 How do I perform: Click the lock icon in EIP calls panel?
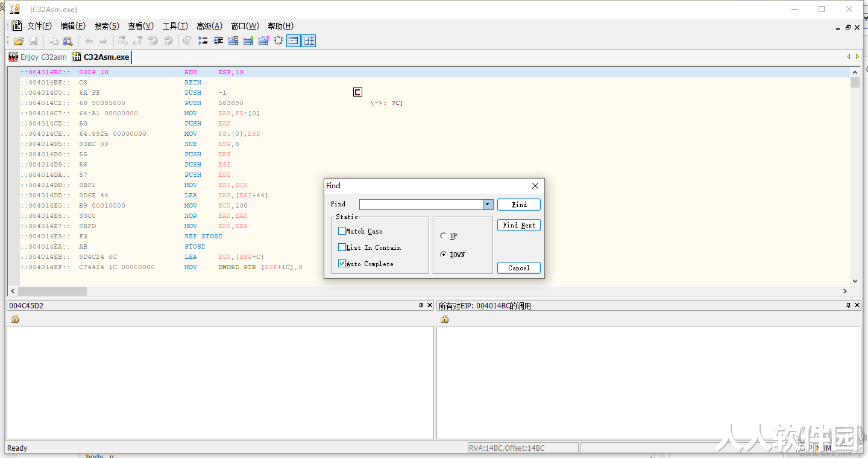444,319
